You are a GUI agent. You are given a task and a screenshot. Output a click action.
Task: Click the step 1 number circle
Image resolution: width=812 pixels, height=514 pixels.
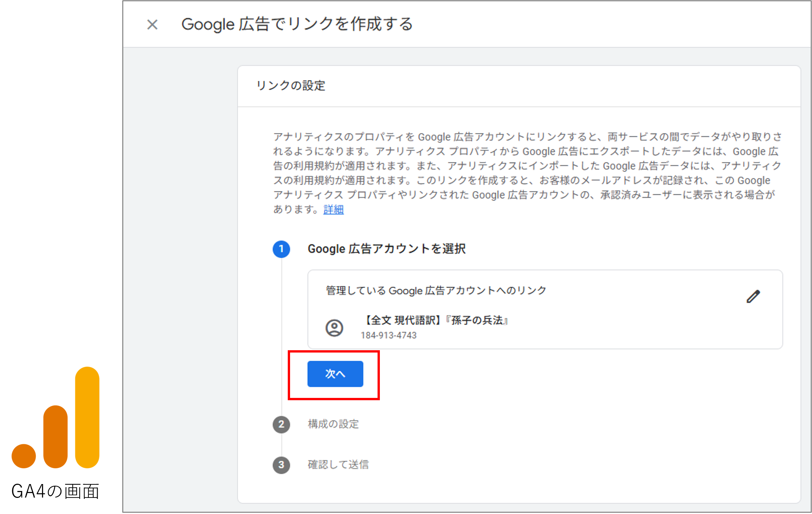click(x=281, y=249)
